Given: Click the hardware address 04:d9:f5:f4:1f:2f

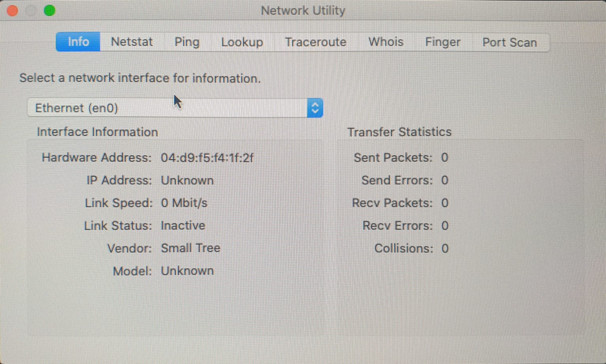Looking at the screenshot, I should coord(207,158).
